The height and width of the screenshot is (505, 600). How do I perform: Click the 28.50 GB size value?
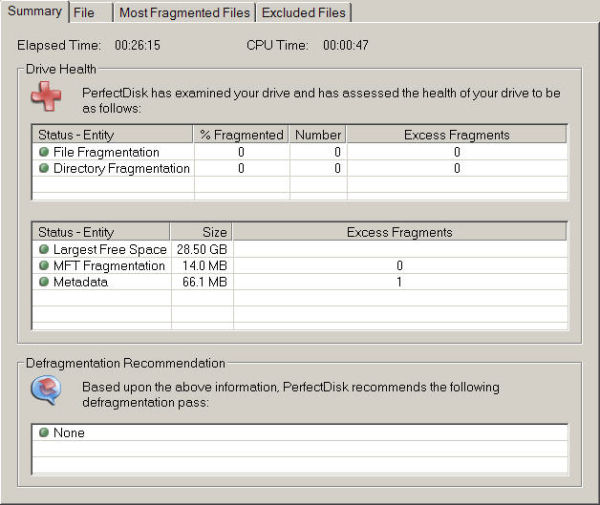tap(202, 249)
